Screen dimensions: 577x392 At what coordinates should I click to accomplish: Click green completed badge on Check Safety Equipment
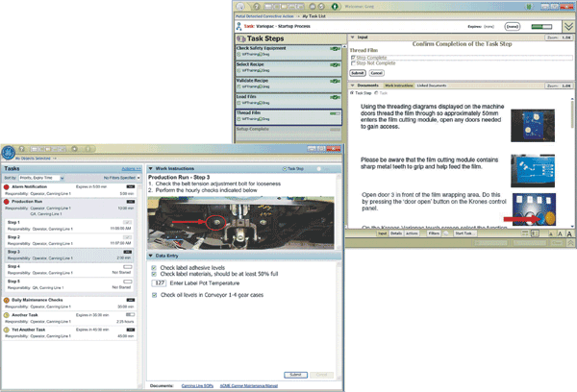click(335, 49)
